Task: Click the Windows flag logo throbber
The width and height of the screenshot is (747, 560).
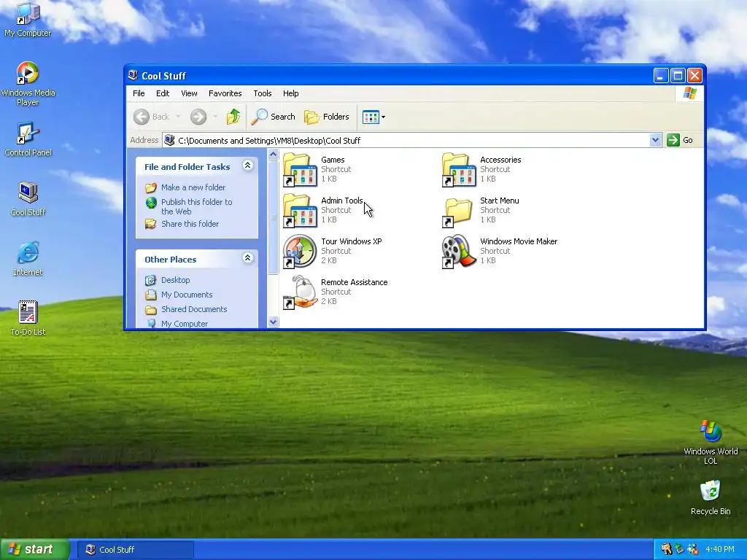Action: tap(689, 93)
